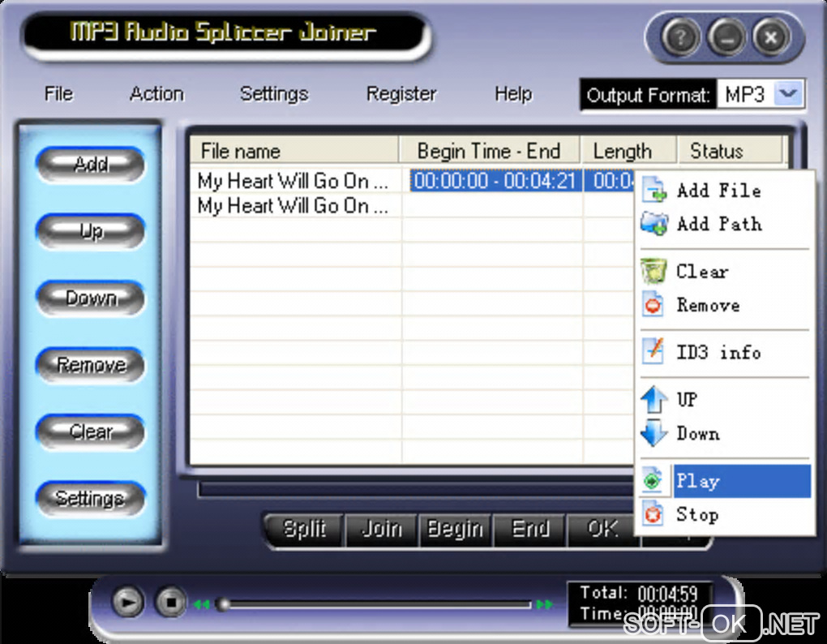Click the File name column header

point(294,152)
